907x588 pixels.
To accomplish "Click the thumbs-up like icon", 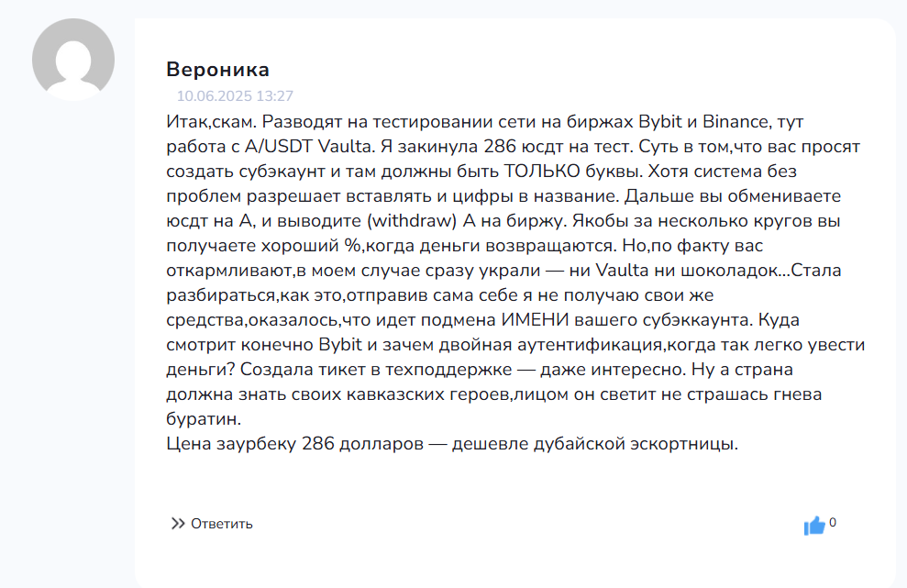I will coord(814,526).
